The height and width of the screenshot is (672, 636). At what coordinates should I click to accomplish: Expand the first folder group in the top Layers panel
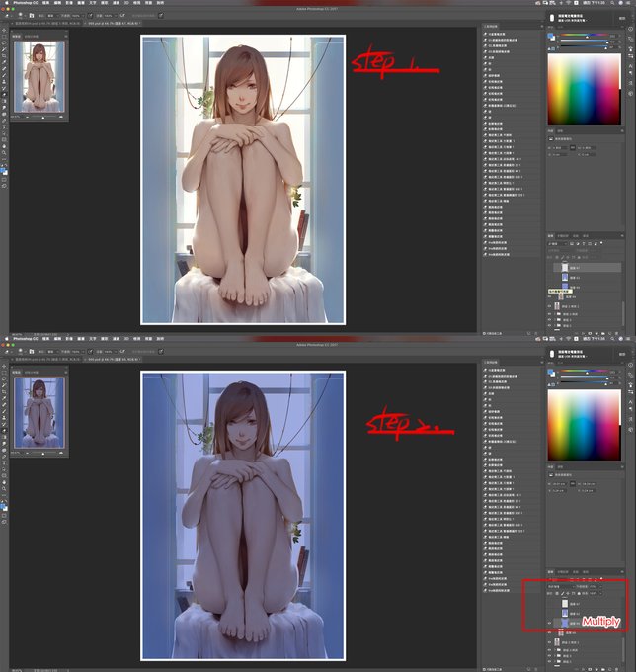pos(554,314)
